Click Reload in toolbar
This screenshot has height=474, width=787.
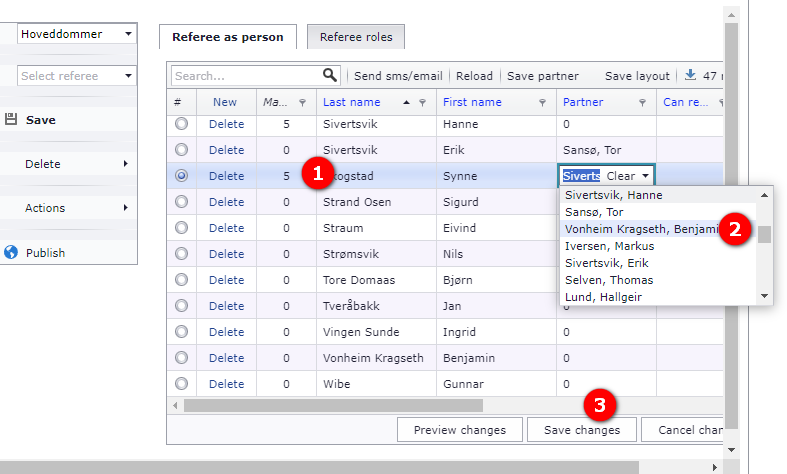coord(474,76)
